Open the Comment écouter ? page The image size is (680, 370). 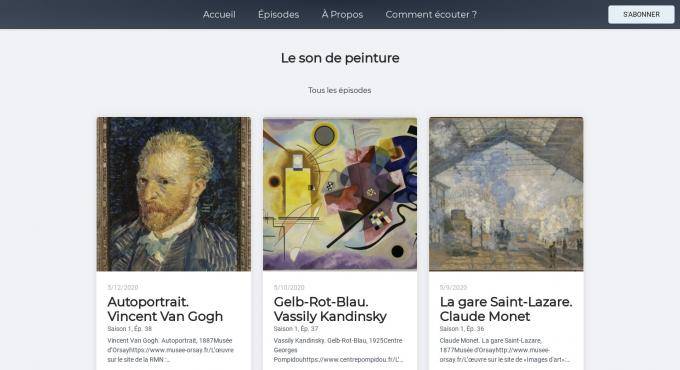[431, 14]
